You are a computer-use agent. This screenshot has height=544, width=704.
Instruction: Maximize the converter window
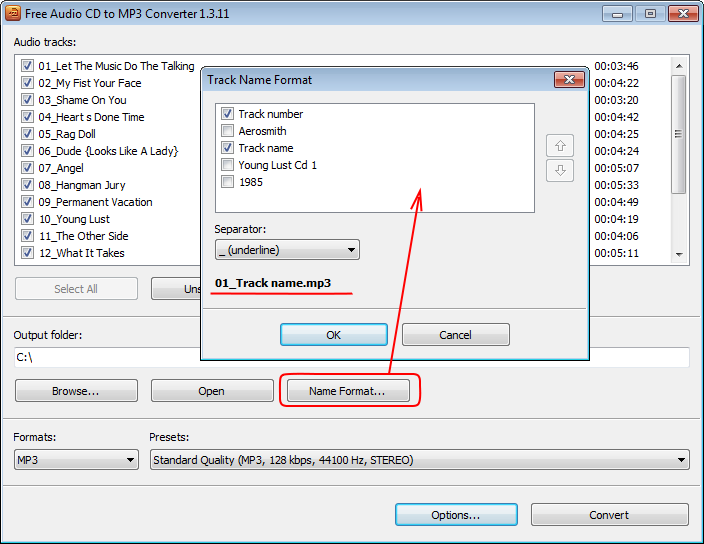point(650,14)
